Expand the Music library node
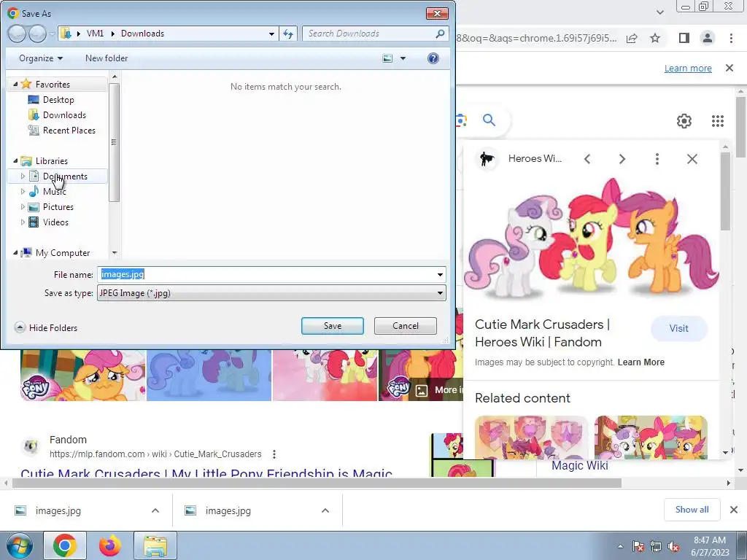 click(23, 192)
